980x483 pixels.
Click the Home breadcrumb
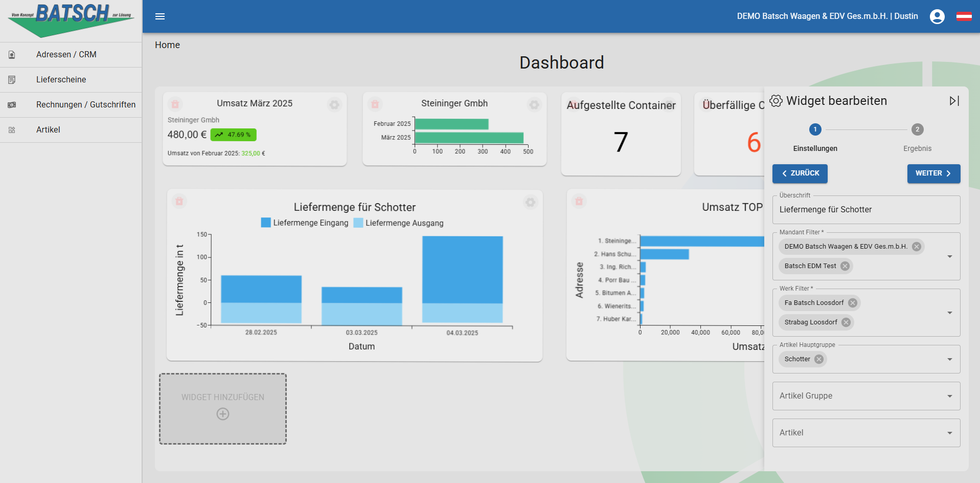(x=168, y=45)
